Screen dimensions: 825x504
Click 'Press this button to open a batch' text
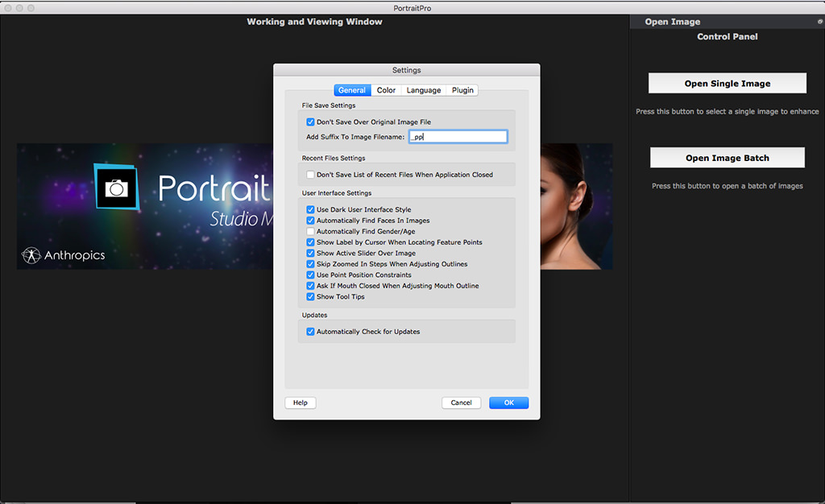pyautogui.click(x=728, y=186)
